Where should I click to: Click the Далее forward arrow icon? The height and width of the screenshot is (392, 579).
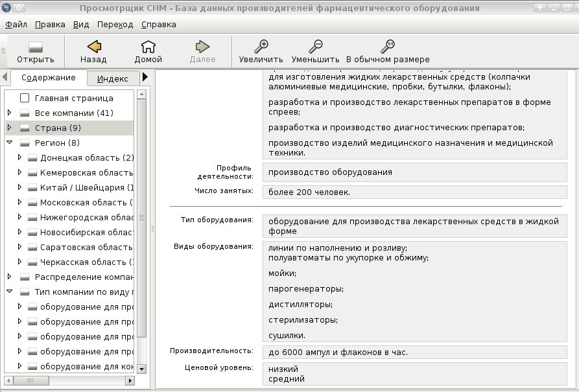click(202, 47)
